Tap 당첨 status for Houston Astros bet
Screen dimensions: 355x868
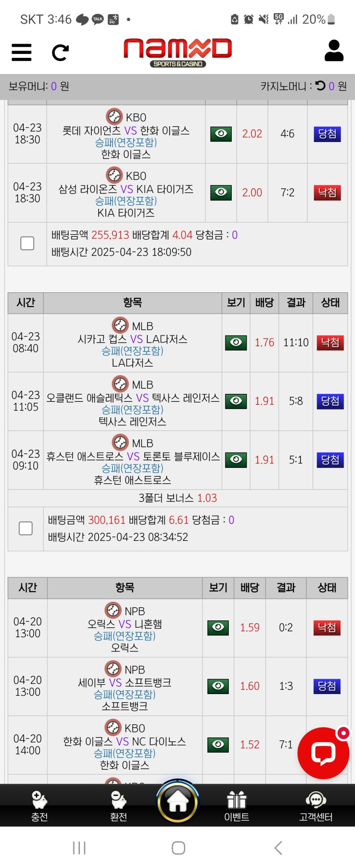tap(330, 460)
